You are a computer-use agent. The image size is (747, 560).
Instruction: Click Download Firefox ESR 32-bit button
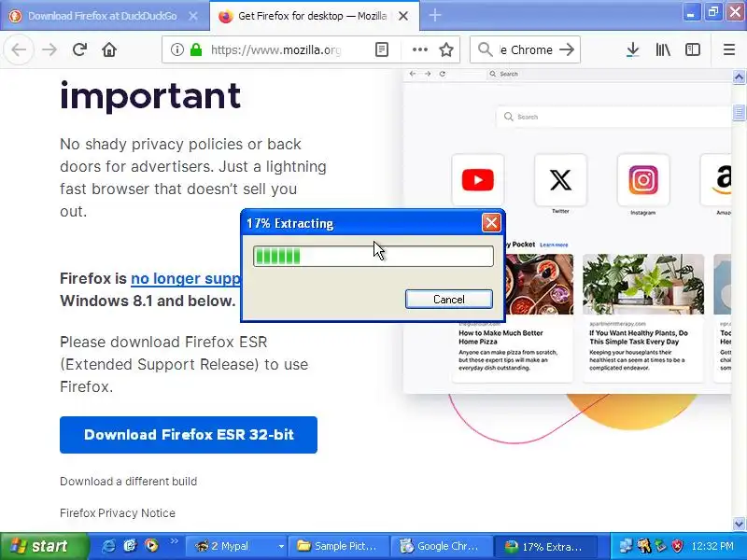189,435
